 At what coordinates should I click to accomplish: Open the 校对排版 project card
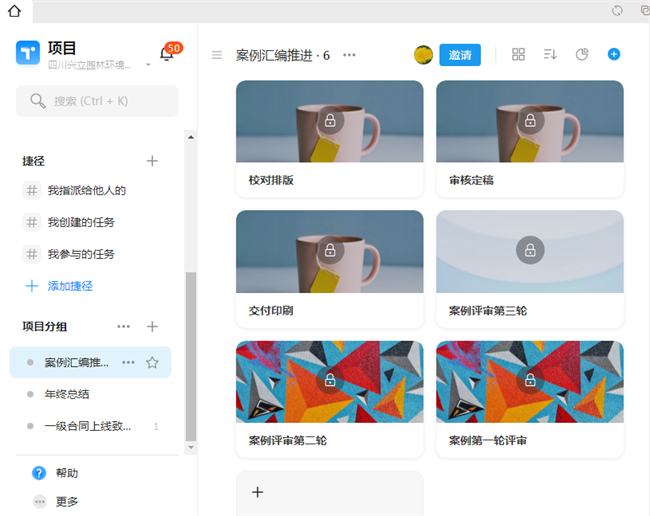click(x=329, y=138)
